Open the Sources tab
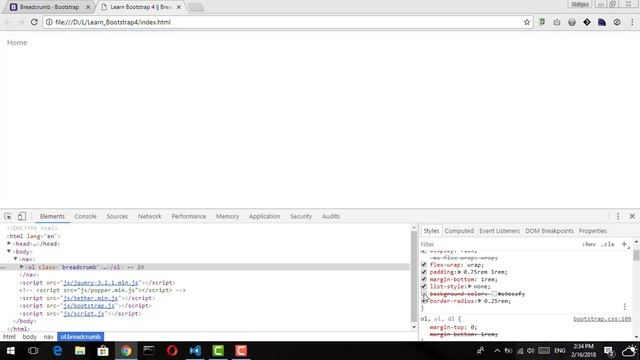640x360 pixels. click(117, 216)
